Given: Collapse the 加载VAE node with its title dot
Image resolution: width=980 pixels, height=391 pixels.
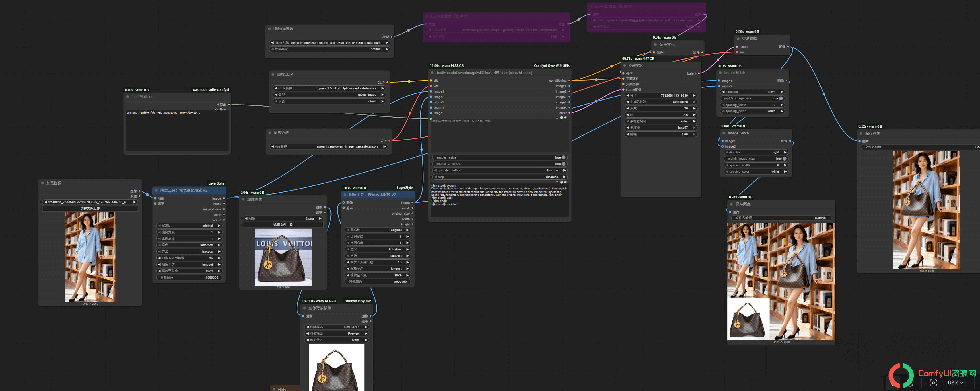Looking at the screenshot, I should pos(270,133).
